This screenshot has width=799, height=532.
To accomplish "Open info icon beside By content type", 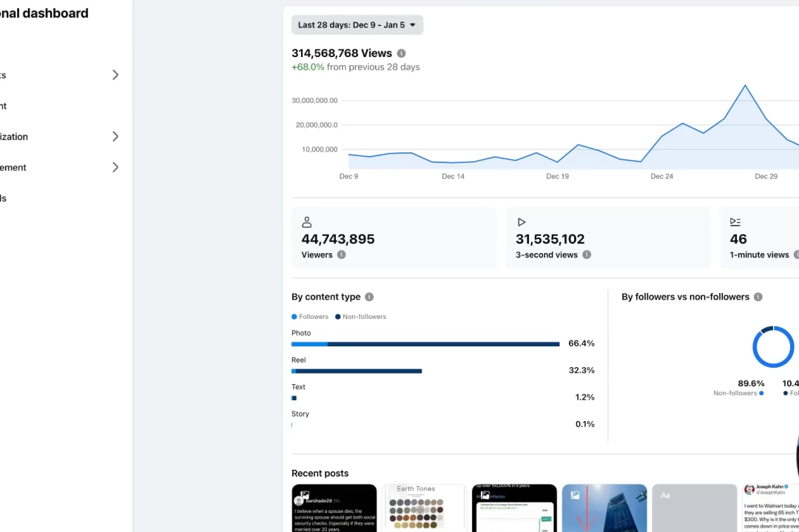I will [x=369, y=297].
